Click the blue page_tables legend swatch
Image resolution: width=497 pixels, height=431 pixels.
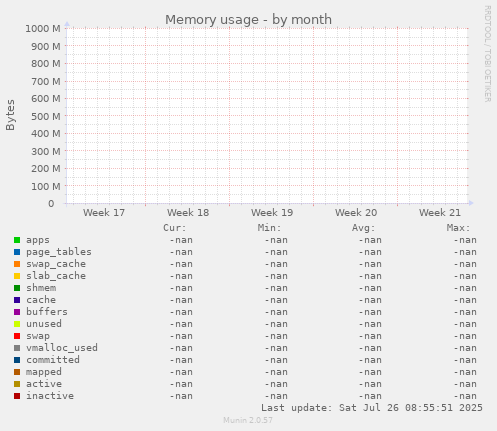[x=17, y=252]
